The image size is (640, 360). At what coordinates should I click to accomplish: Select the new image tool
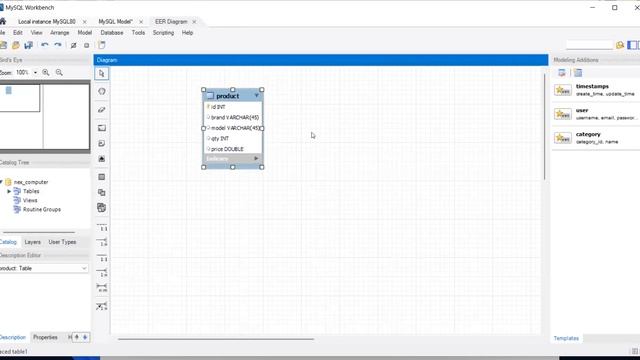coord(102,159)
